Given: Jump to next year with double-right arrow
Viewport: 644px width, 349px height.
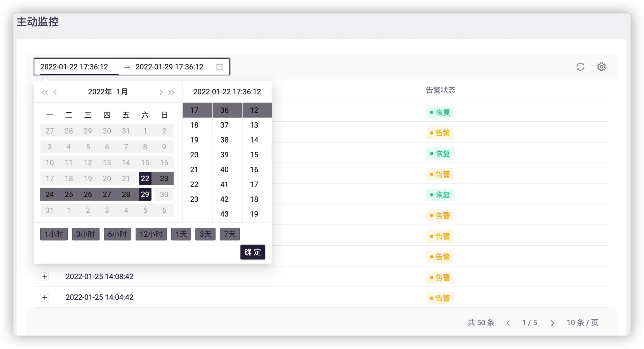Looking at the screenshot, I should click(171, 92).
